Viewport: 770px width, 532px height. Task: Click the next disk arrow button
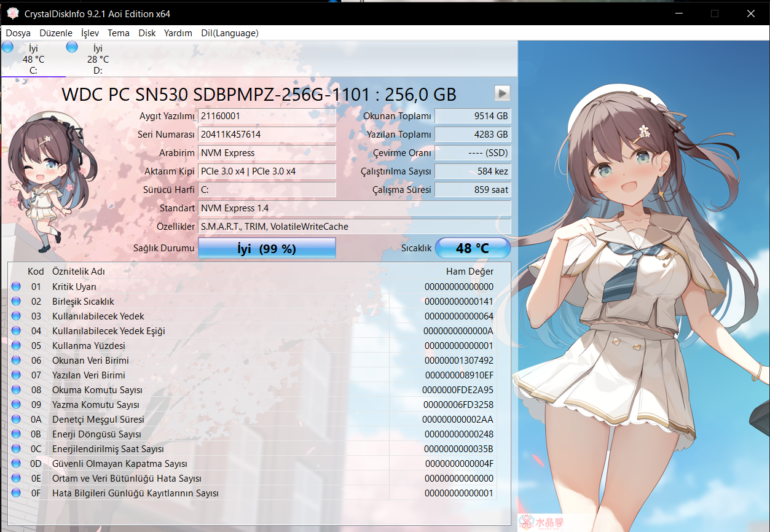tap(503, 93)
